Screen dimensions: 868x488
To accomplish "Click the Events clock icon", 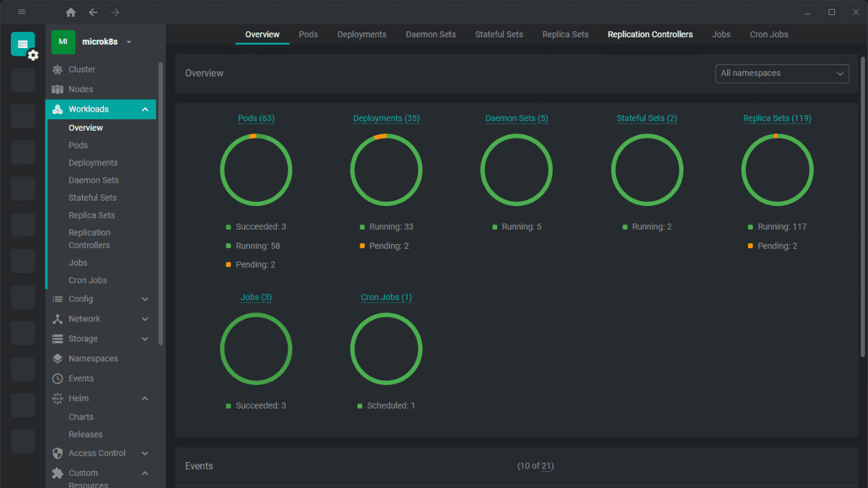I will pos(58,378).
